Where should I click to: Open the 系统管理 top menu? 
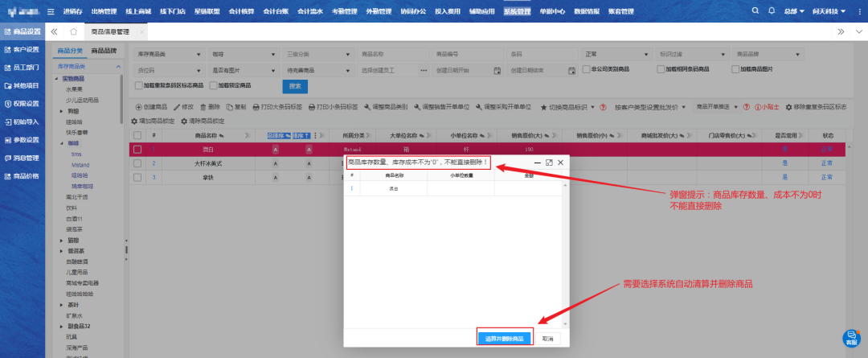[x=517, y=11]
